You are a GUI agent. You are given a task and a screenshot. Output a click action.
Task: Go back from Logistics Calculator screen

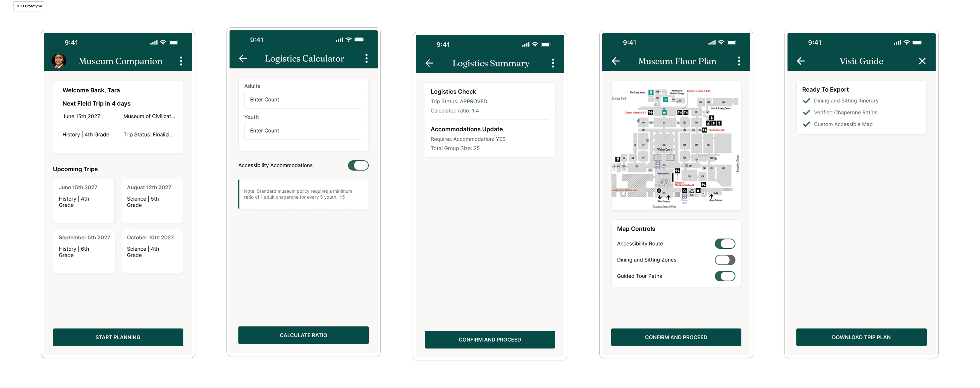point(243,58)
